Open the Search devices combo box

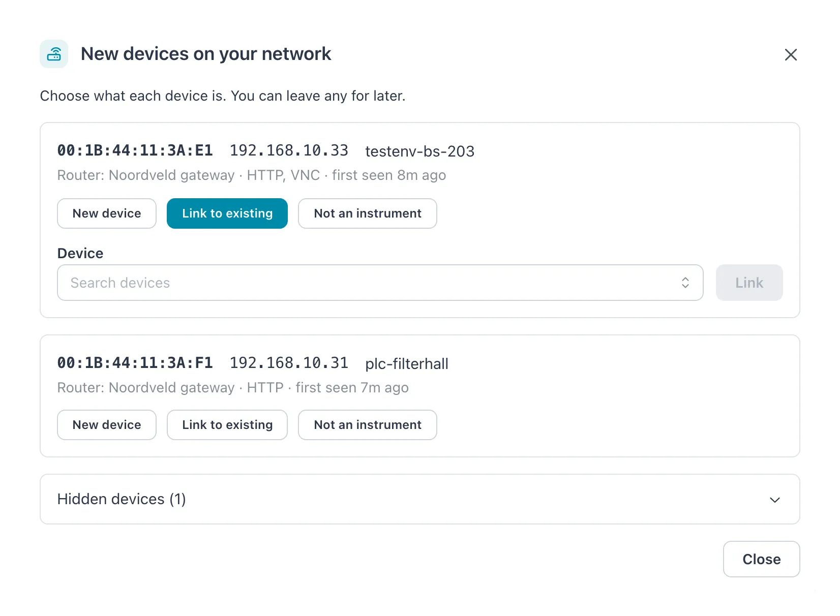(380, 283)
